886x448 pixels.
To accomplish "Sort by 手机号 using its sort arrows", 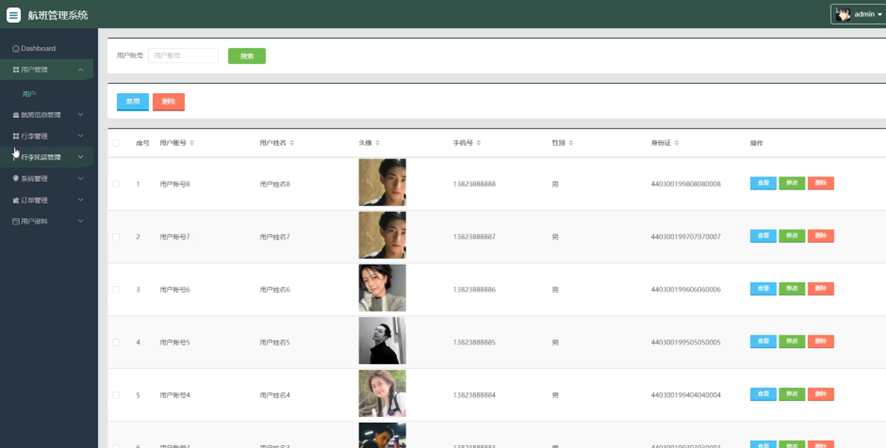I will pos(479,143).
